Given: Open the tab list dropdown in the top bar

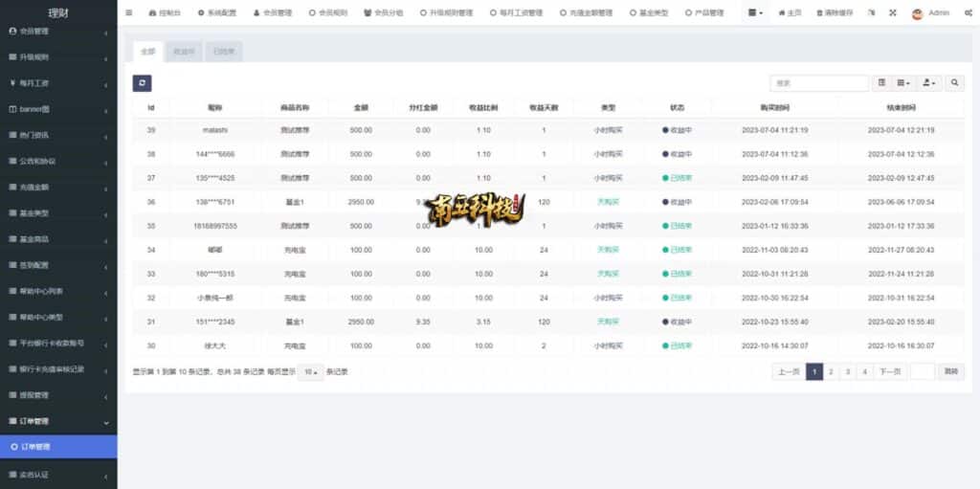Looking at the screenshot, I should point(756,12).
